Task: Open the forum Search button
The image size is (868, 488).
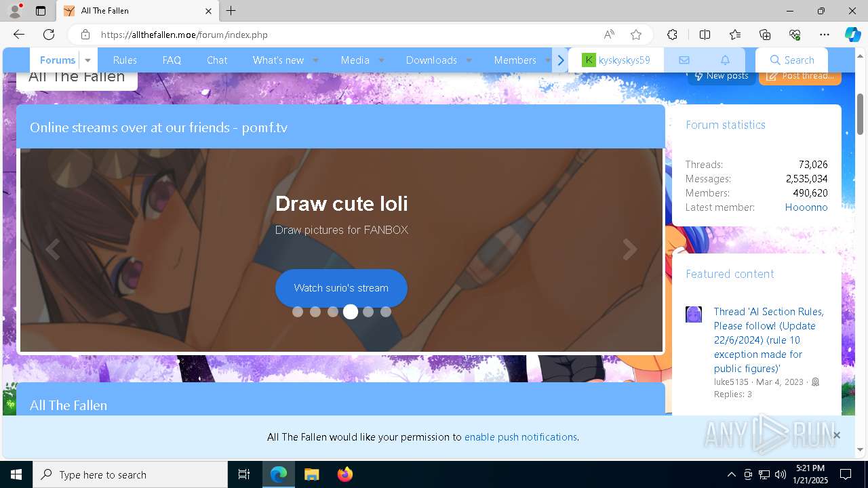Action: pyautogui.click(x=791, y=60)
